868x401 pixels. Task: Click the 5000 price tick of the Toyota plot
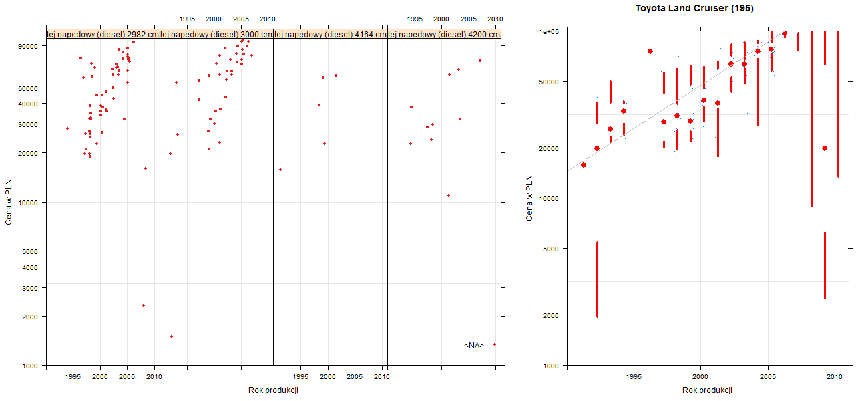click(x=552, y=249)
